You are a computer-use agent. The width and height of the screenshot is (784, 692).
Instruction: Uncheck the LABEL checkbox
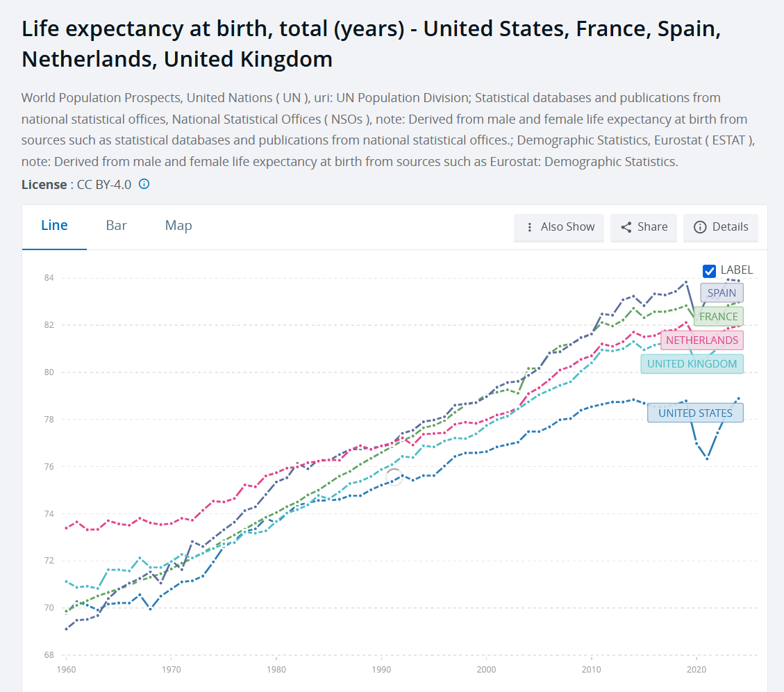point(709,271)
